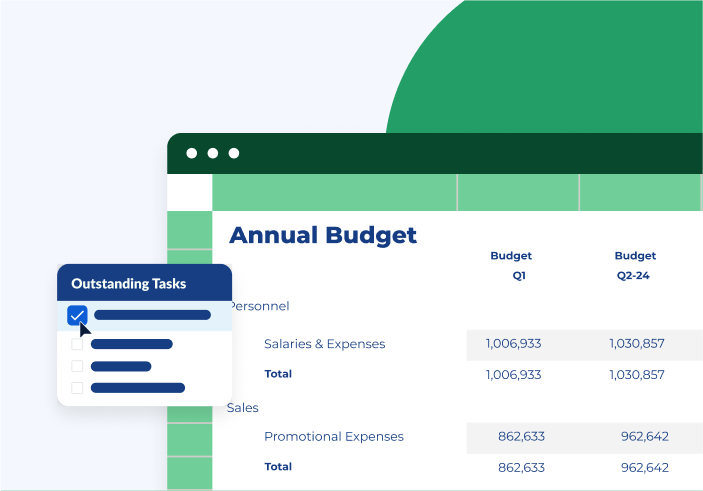Click the Outstanding Tasks panel header
The height and width of the screenshot is (491, 703).
[x=144, y=283]
